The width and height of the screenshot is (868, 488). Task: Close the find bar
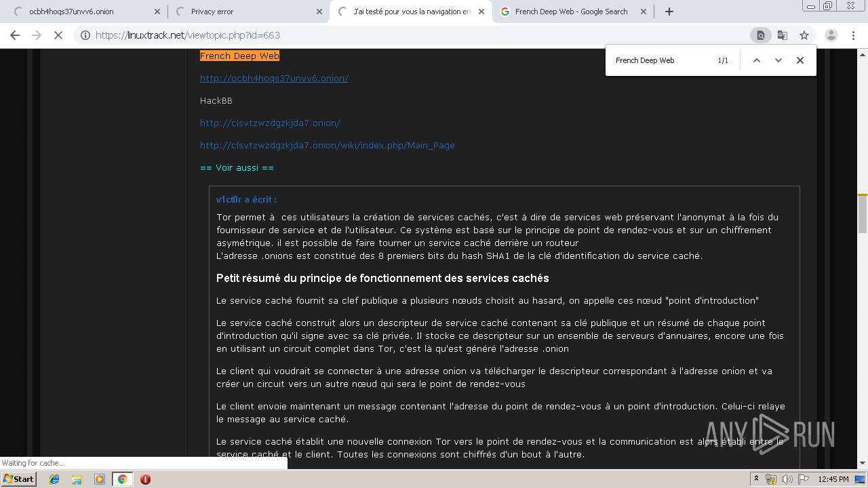click(x=800, y=60)
